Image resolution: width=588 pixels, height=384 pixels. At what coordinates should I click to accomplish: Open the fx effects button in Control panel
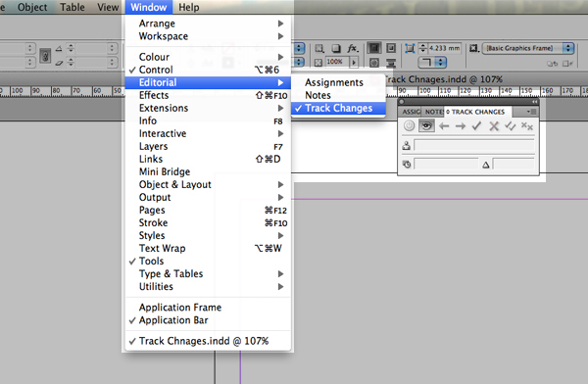352,48
